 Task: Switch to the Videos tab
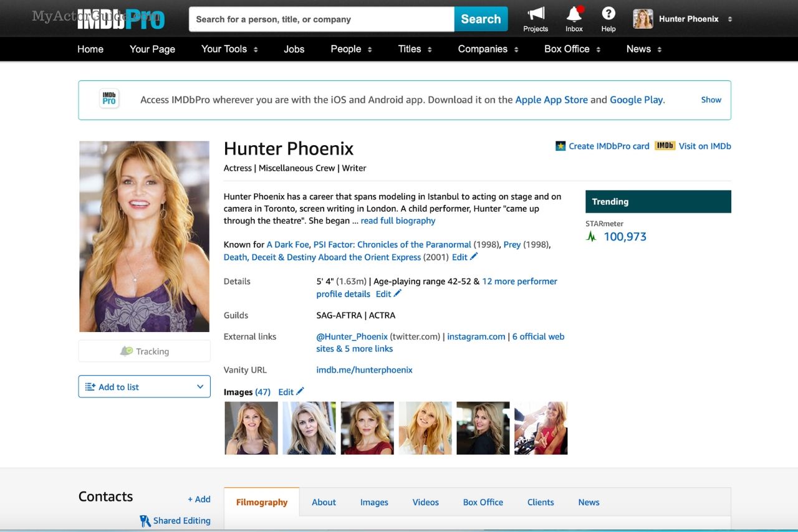pyautogui.click(x=426, y=502)
